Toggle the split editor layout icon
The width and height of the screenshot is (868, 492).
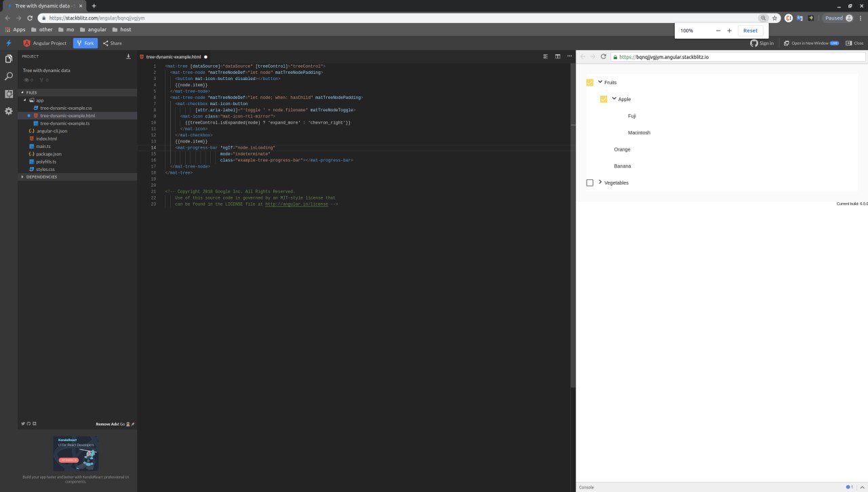pyautogui.click(x=557, y=56)
